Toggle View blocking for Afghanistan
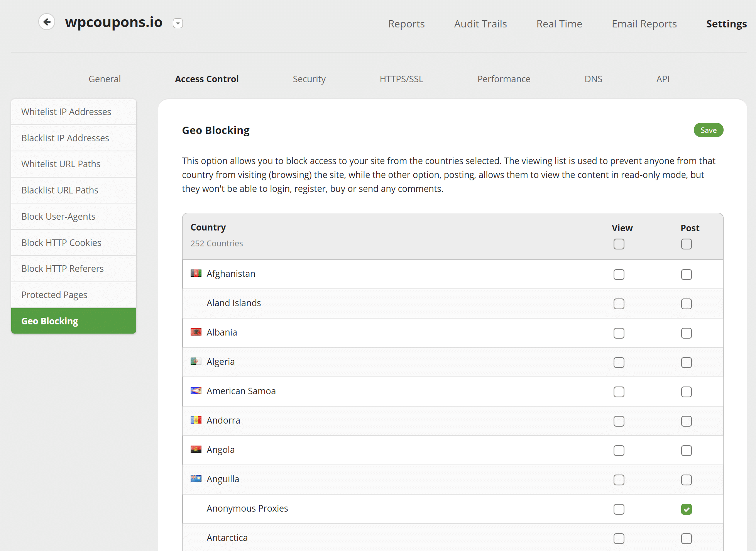The height and width of the screenshot is (551, 756). (619, 273)
